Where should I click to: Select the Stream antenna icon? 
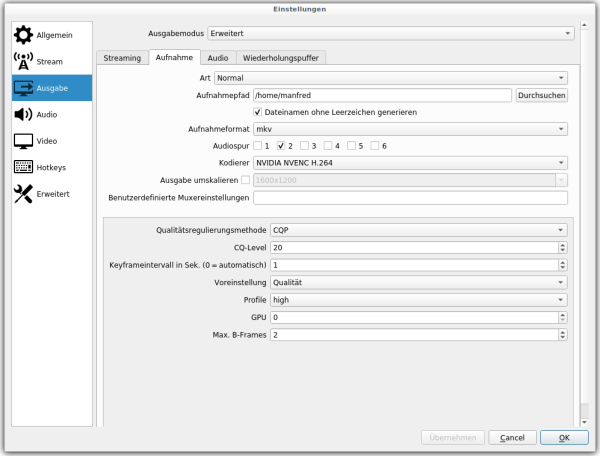(x=23, y=62)
